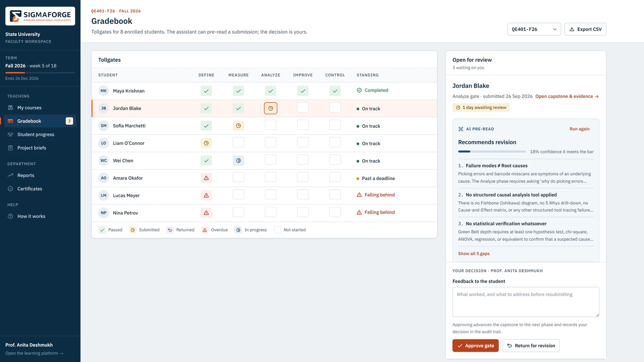Click Sofia Marchetti's SM avatar
Viewport: 644px width, 362px height.
(x=103, y=126)
